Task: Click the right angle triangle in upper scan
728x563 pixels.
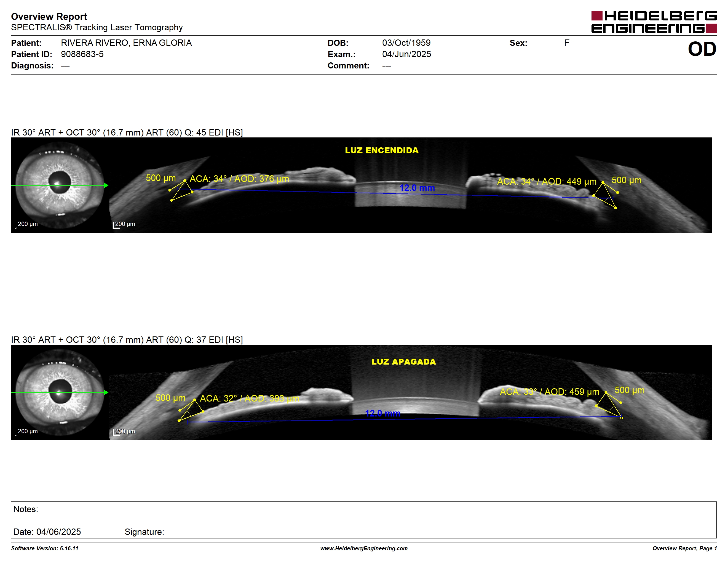Action: [606, 195]
